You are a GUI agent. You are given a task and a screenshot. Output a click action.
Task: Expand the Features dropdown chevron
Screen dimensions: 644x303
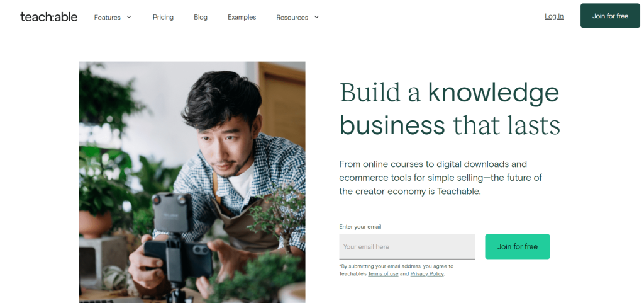[129, 17]
